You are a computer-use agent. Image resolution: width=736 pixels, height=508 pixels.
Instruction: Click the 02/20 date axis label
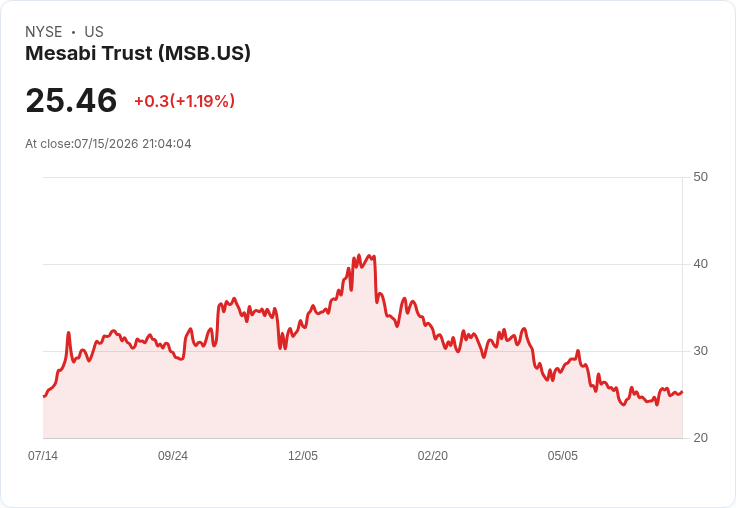(x=433, y=455)
